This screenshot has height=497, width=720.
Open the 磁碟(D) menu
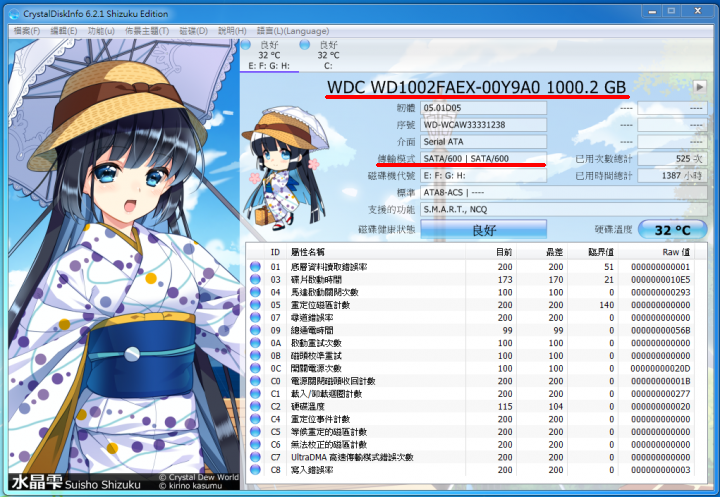[193, 31]
